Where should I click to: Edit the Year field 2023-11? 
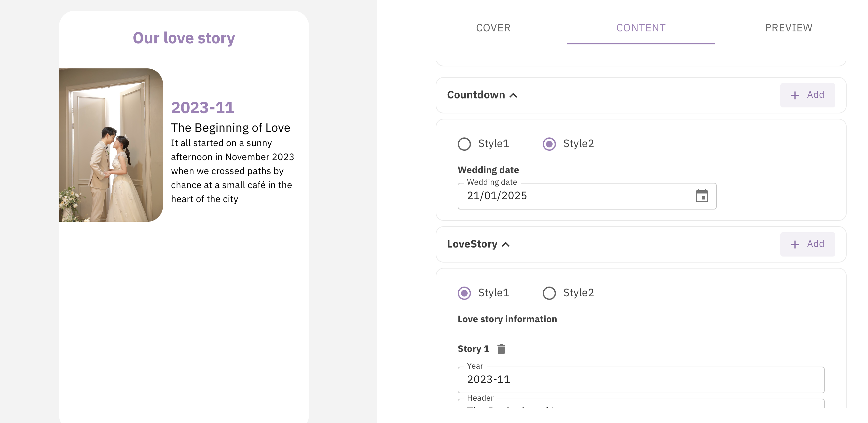pyautogui.click(x=641, y=380)
